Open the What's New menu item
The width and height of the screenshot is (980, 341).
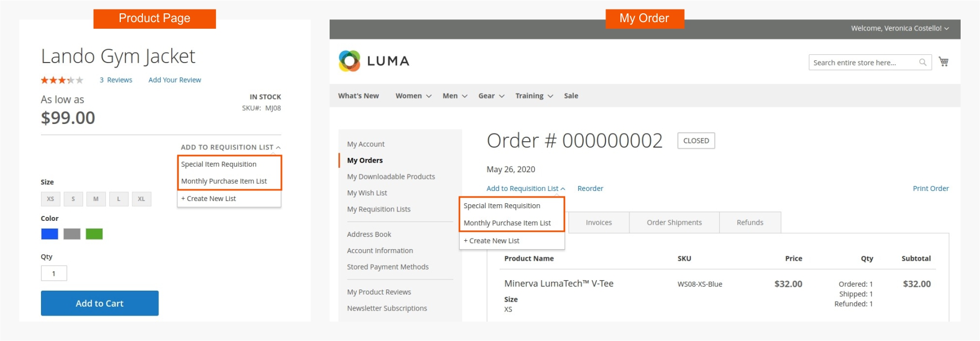(358, 96)
